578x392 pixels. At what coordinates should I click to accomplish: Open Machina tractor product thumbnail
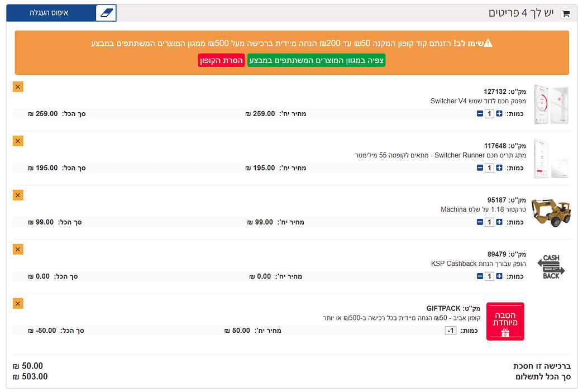(x=551, y=213)
